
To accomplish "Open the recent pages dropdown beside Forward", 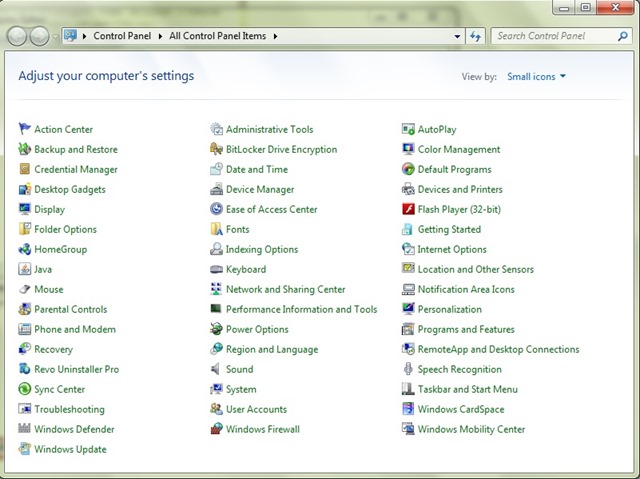I will coord(55,37).
